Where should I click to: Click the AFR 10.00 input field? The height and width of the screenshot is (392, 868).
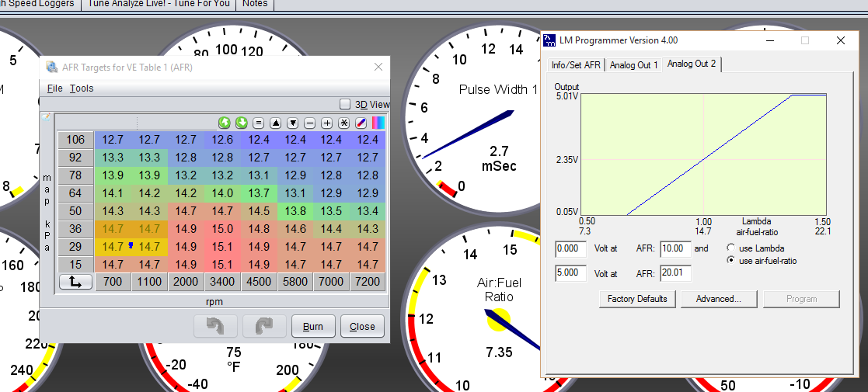coord(676,249)
